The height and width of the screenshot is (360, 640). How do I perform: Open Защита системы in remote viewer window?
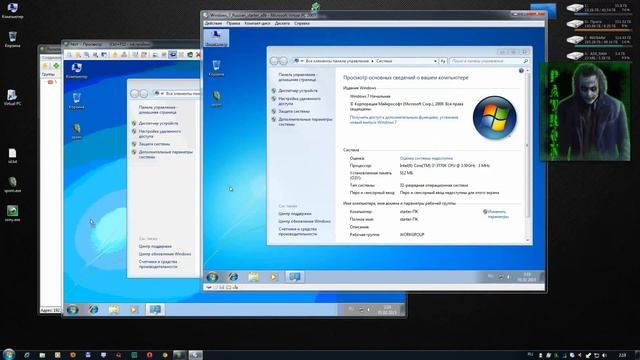(x=154, y=144)
